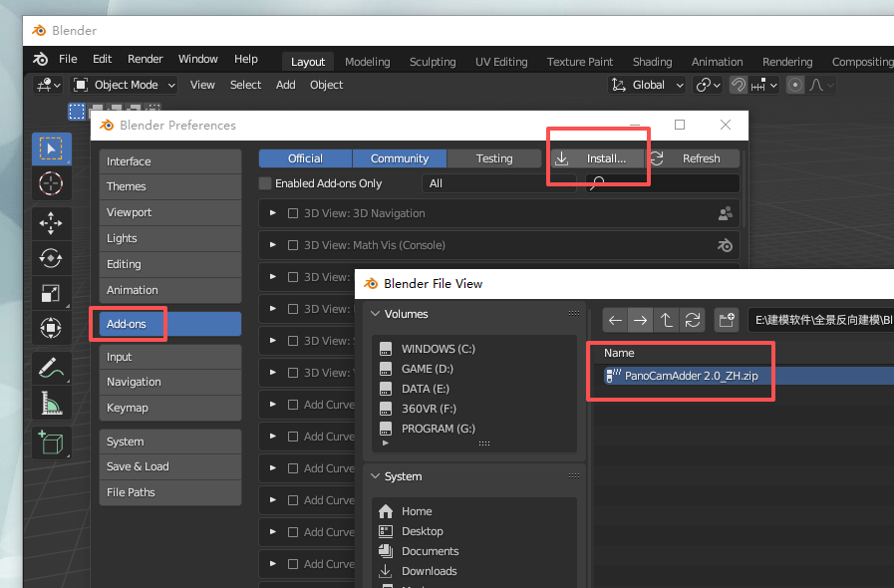Expand the 3D View: 3D Navigation entry
The height and width of the screenshot is (588, 894).
tap(272, 213)
